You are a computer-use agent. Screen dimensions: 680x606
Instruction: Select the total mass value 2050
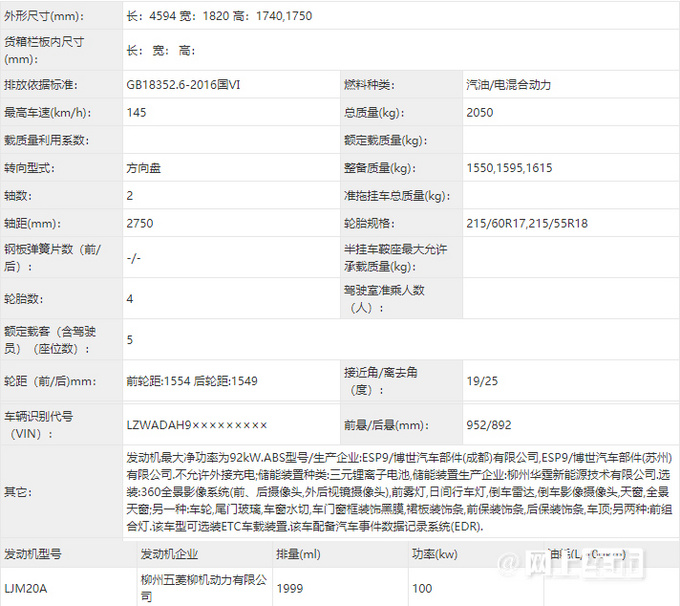(x=480, y=113)
